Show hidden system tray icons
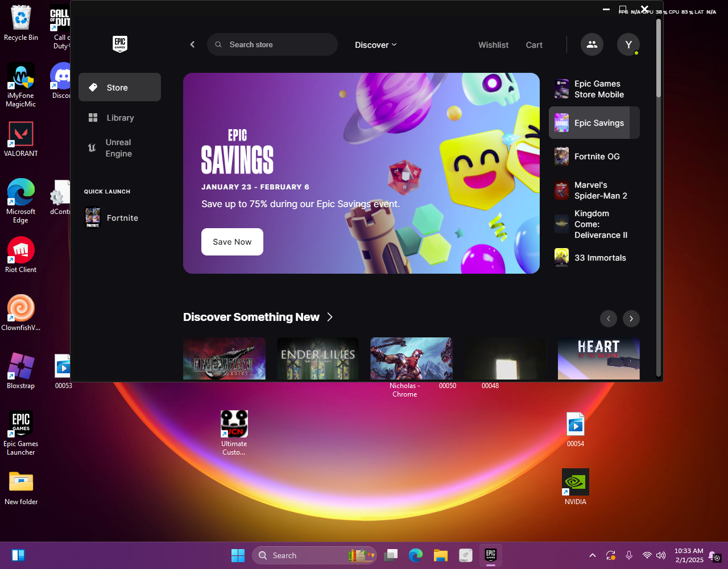Image resolution: width=728 pixels, height=569 pixels. click(592, 555)
